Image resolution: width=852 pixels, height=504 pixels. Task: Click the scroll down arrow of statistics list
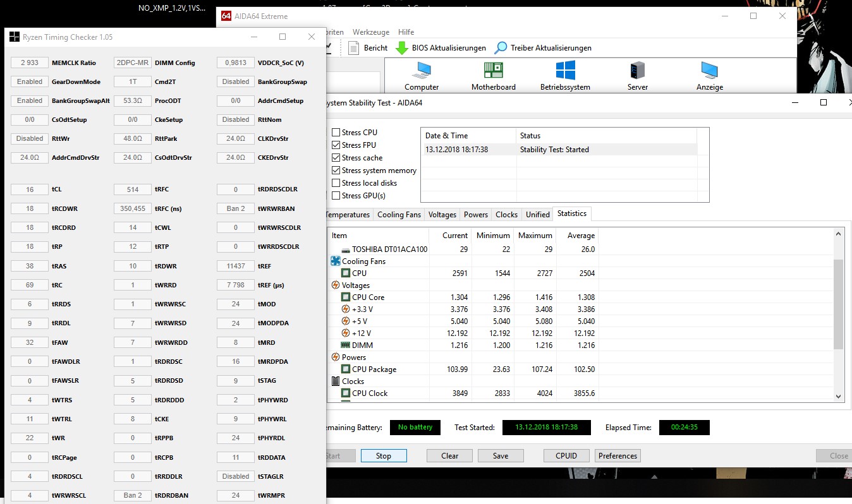(x=839, y=396)
